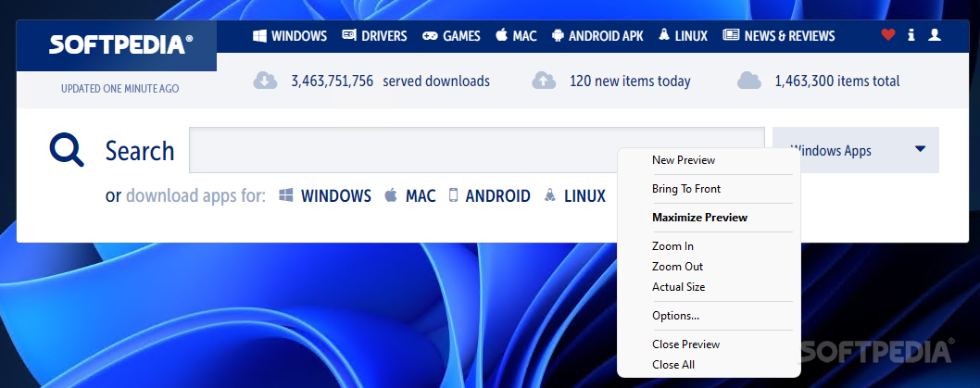Click the red heart favorites icon
This screenshot has width=980, height=388.
tap(888, 35)
